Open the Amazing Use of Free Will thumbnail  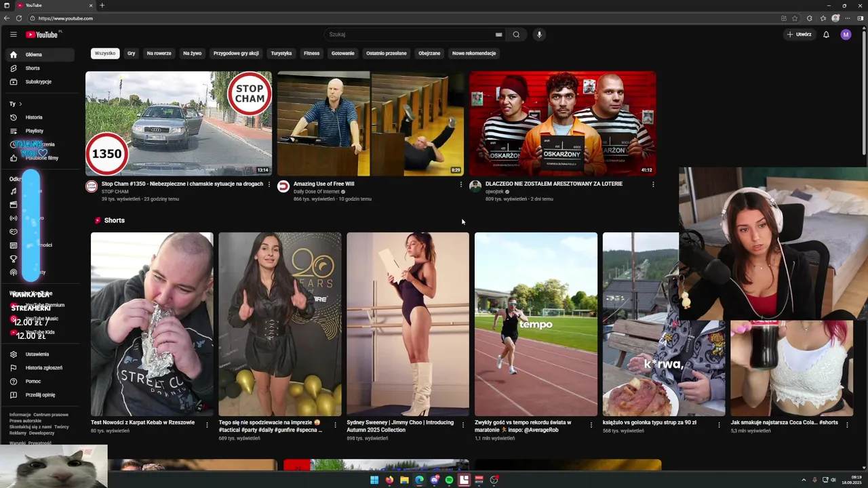[370, 123]
